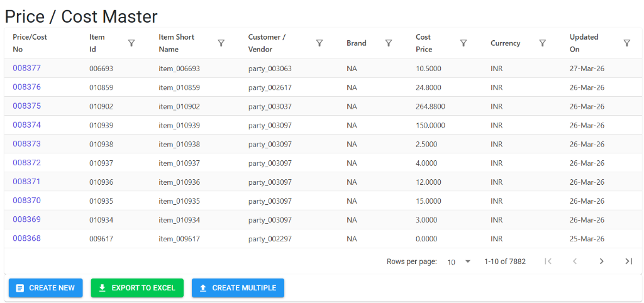Open filter for Customer / Vendor column
This screenshot has width=644, height=303.
click(x=319, y=43)
